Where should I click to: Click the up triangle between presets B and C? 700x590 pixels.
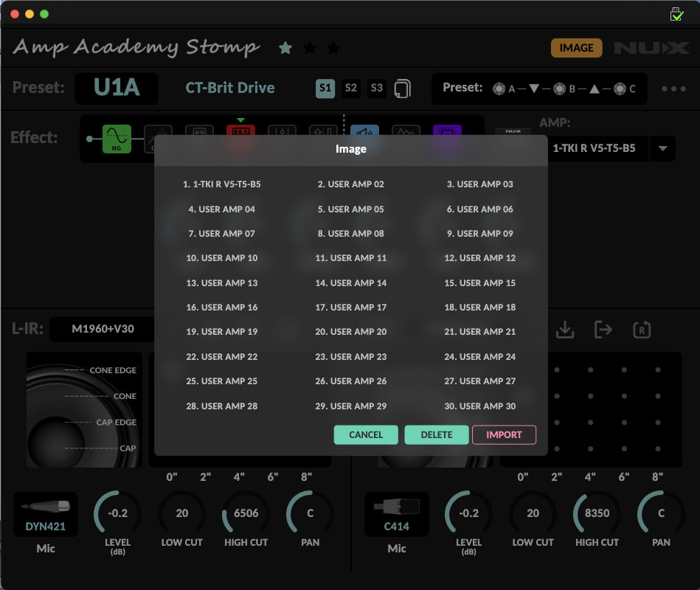(595, 88)
